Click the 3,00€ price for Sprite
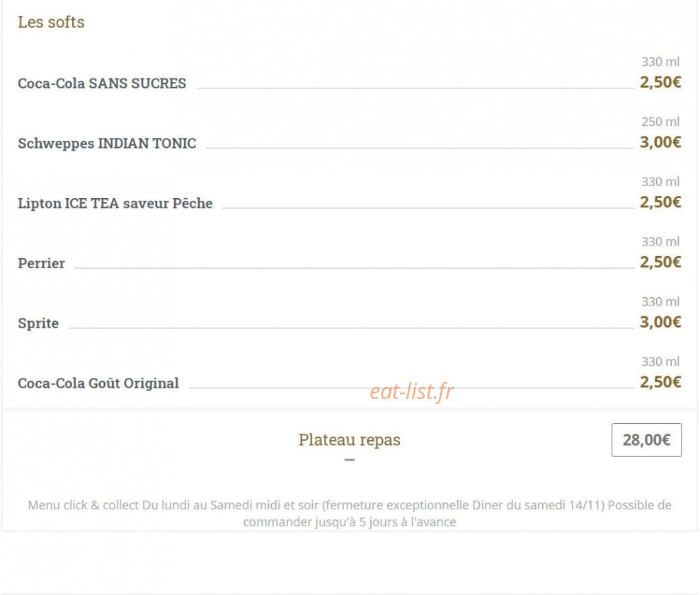This screenshot has width=700, height=595. [x=660, y=322]
